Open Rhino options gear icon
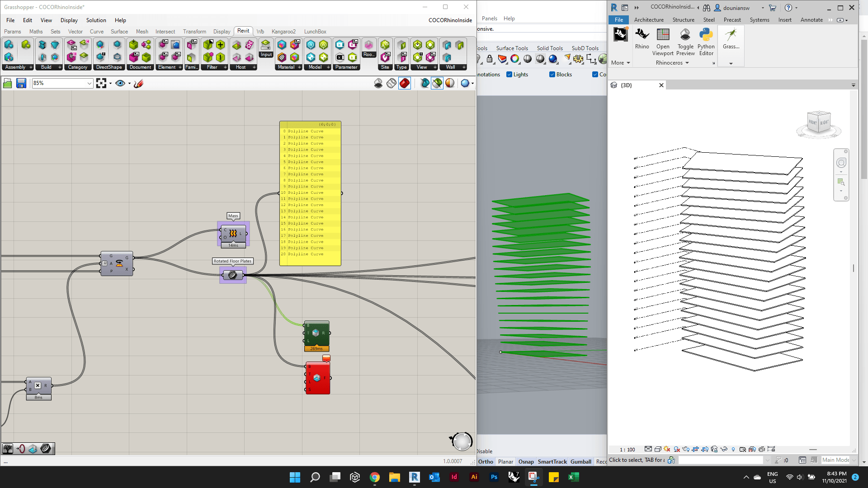Image resolution: width=868 pixels, height=488 pixels. click(x=578, y=59)
